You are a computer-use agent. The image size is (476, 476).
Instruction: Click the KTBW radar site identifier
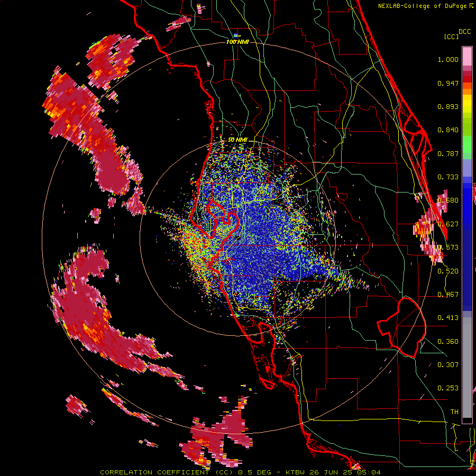(x=296, y=472)
